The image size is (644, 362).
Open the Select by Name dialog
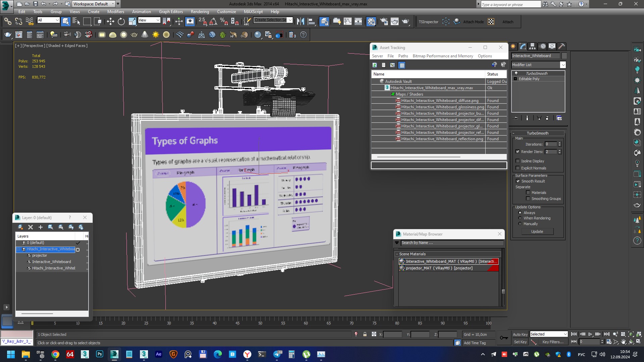[77, 22]
